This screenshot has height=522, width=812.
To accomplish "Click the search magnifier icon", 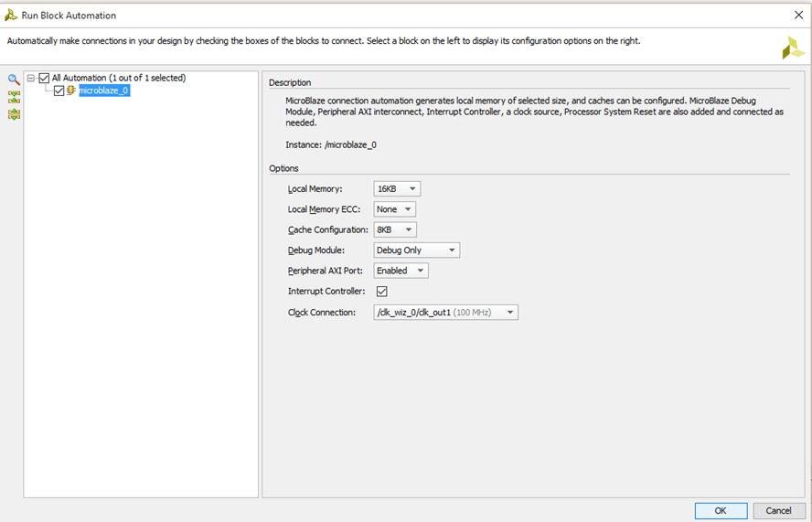I will [14, 80].
